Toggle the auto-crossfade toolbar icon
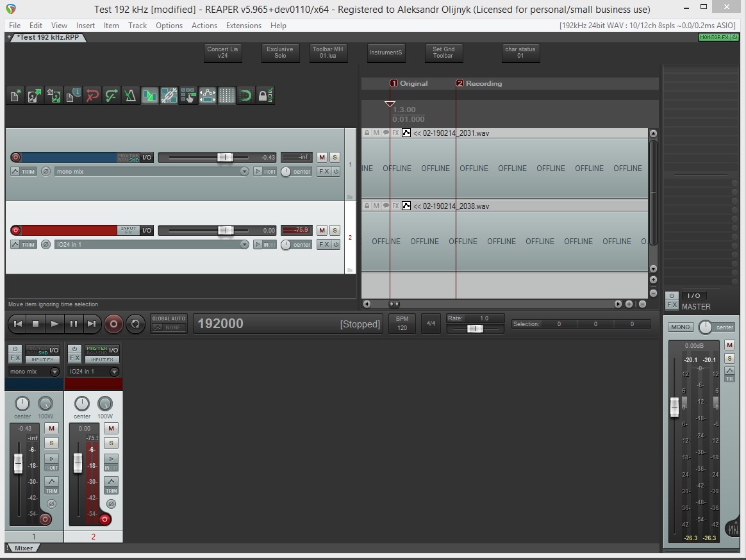746x560 pixels. click(149, 95)
